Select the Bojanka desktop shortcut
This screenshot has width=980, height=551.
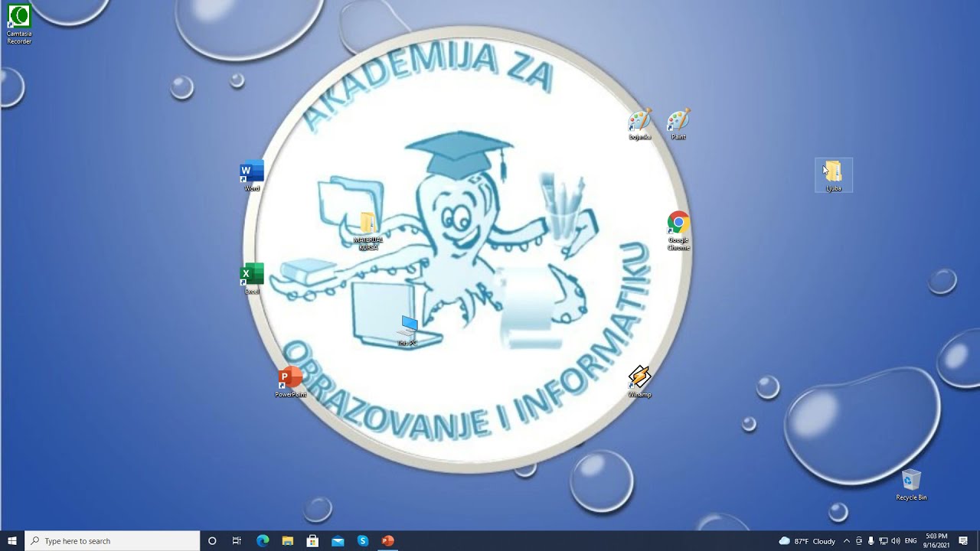click(x=640, y=125)
